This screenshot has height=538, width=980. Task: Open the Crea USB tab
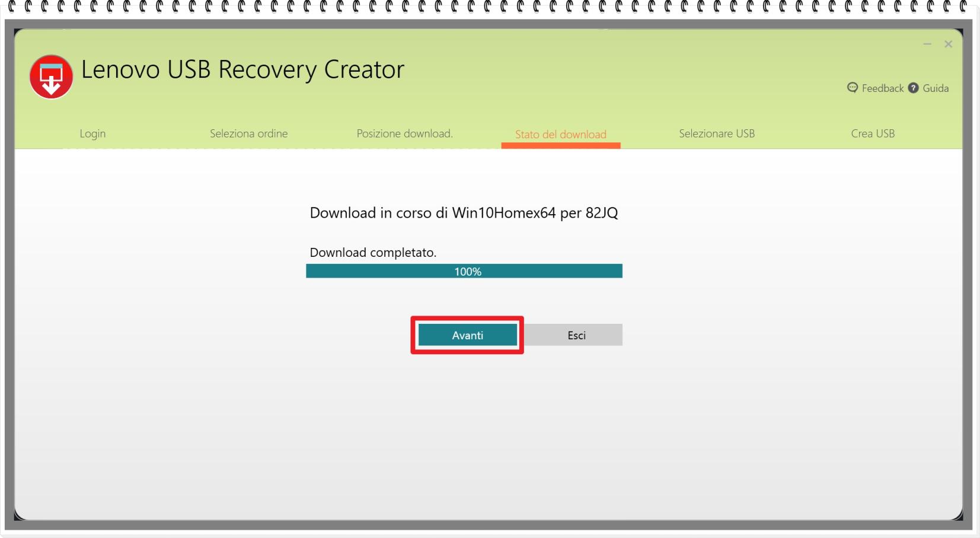click(x=873, y=133)
